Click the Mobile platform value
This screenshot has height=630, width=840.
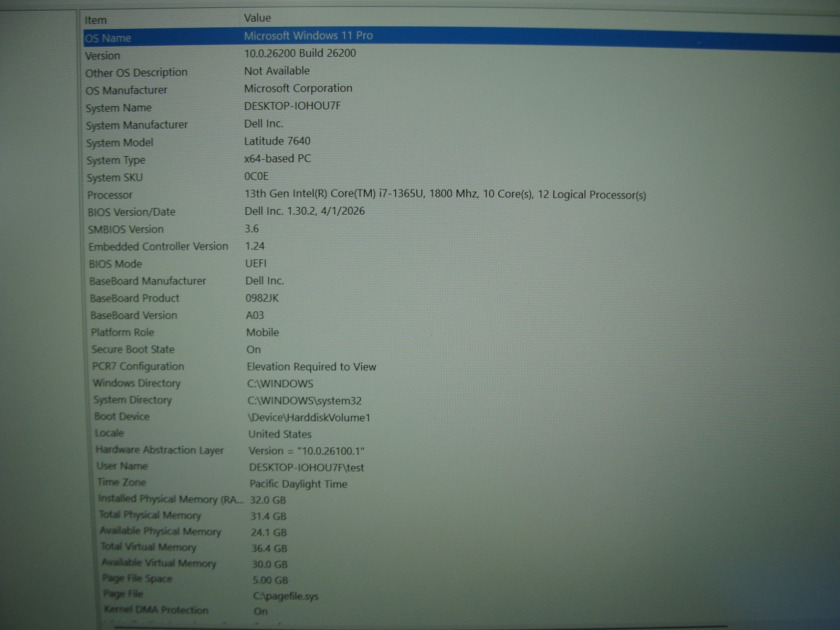coord(262,332)
